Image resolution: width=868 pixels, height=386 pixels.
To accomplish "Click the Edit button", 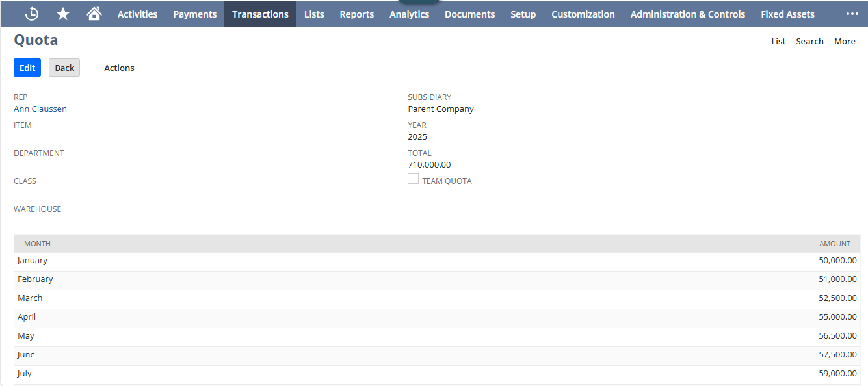I will point(27,68).
